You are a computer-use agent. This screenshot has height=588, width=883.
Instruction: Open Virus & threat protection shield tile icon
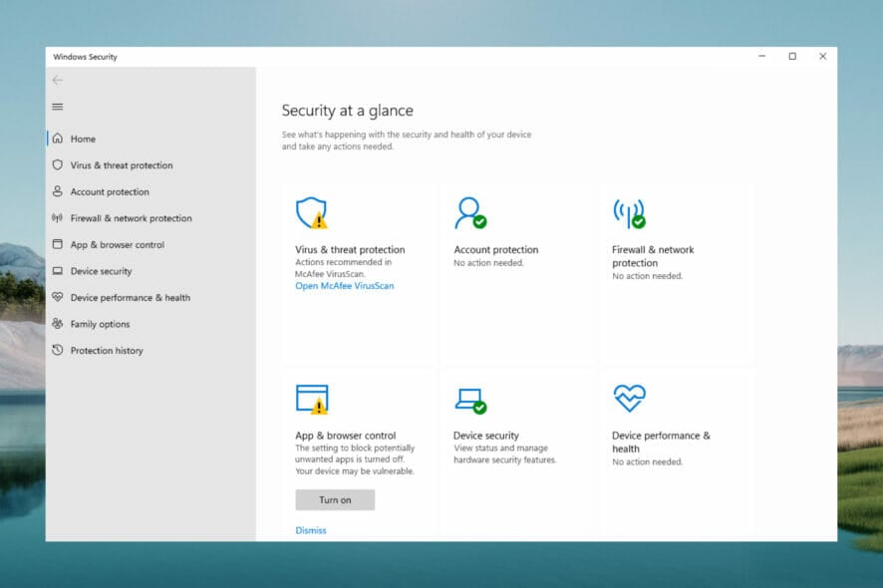click(309, 211)
